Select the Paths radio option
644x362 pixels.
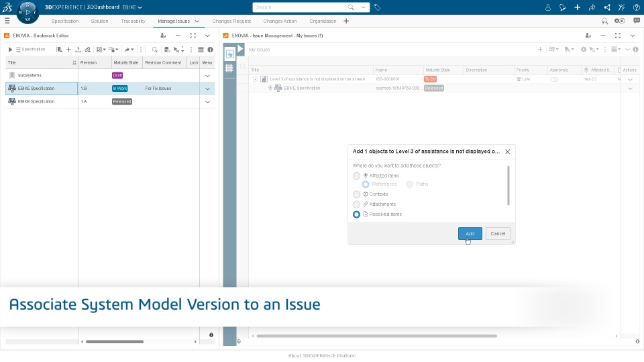click(x=409, y=184)
